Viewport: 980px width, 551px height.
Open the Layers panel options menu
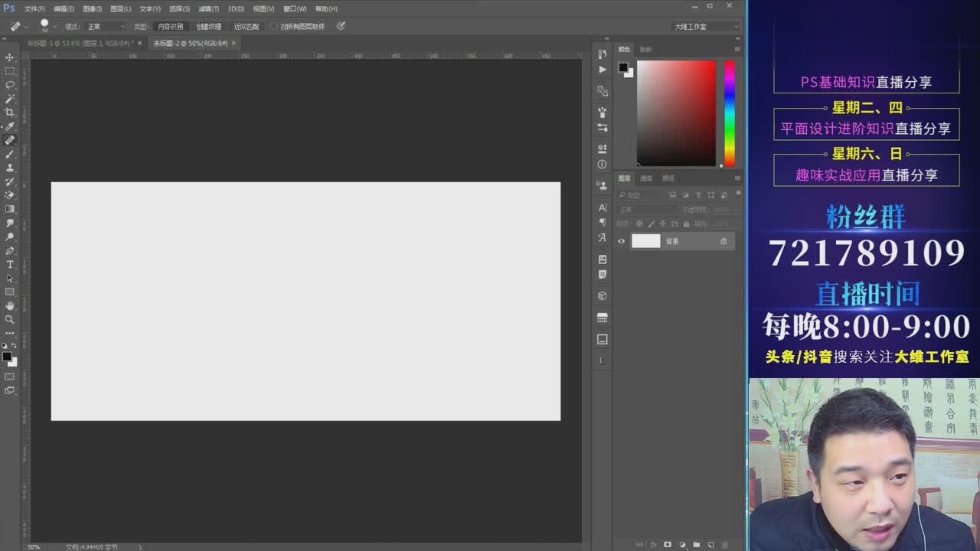tap(737, 178)
